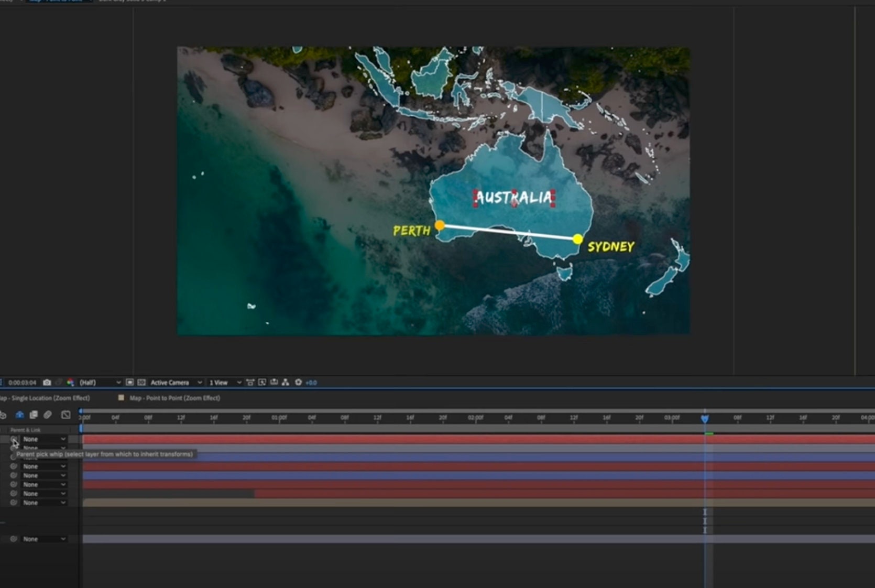Click the current time indicator in the timeline

(x=705, y=419)
